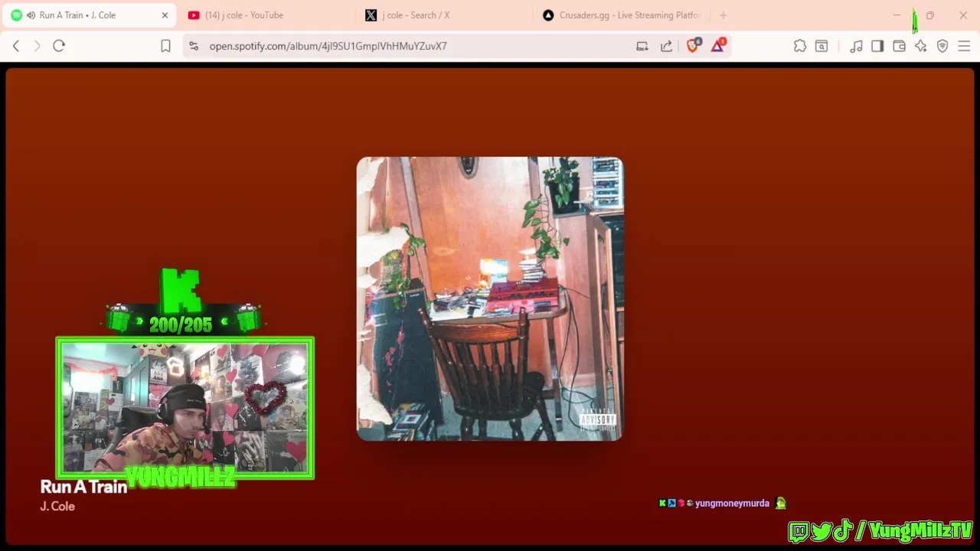The width and height of the screenshot is (980, 551).
Task: Click the yungmoneymurda chat username
Action: tap(732, 504)
